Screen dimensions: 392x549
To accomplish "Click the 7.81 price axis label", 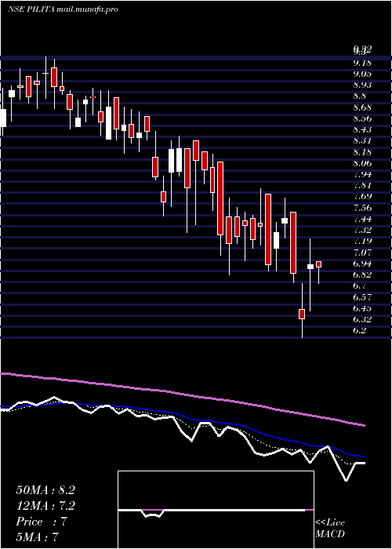I will [x=362, y=185].
